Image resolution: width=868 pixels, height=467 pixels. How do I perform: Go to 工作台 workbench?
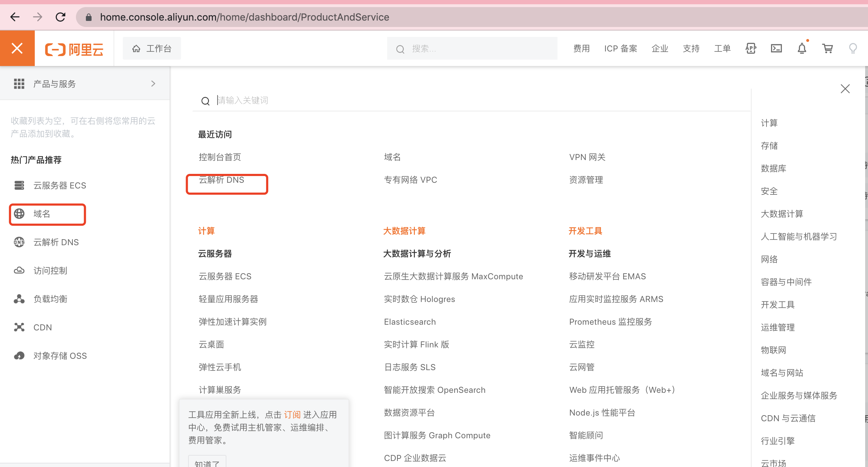(152, 48)
